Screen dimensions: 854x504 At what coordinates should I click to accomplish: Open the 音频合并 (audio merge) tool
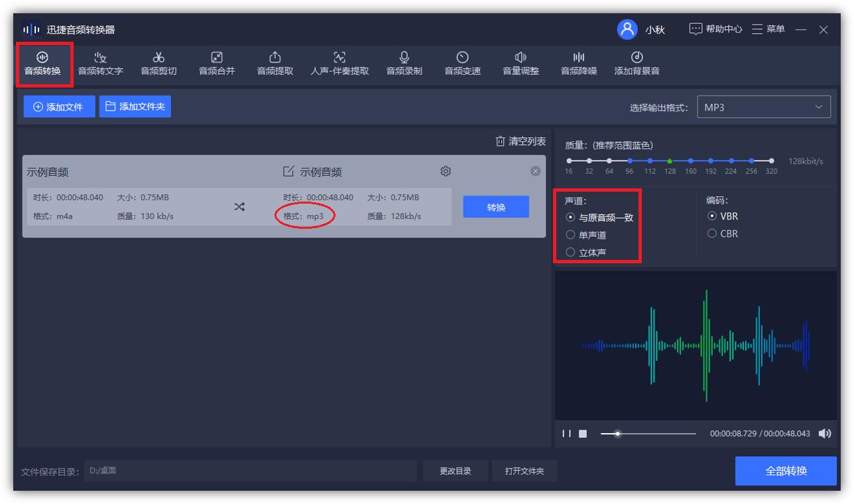[217, 64]
